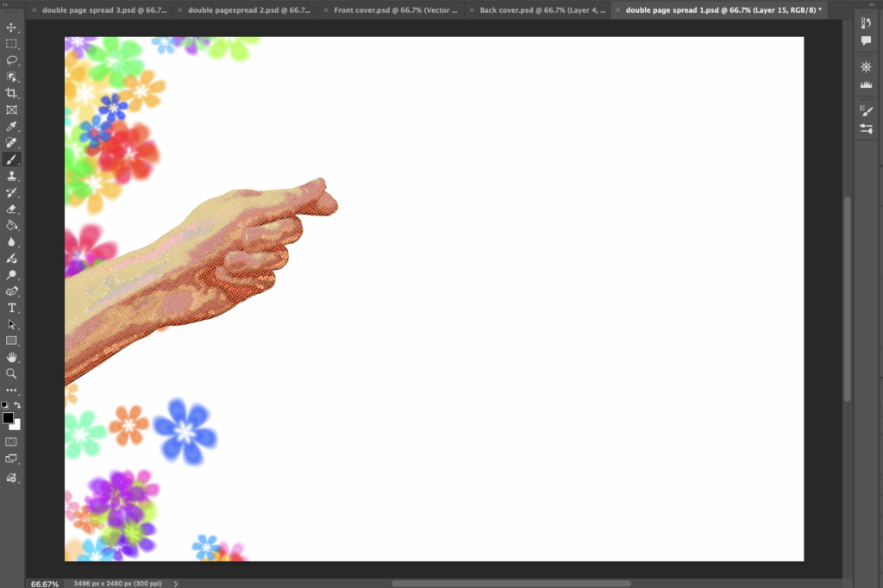Select the Lasso tool
Viewport: 883px width, 588px height.
[12, 60]
